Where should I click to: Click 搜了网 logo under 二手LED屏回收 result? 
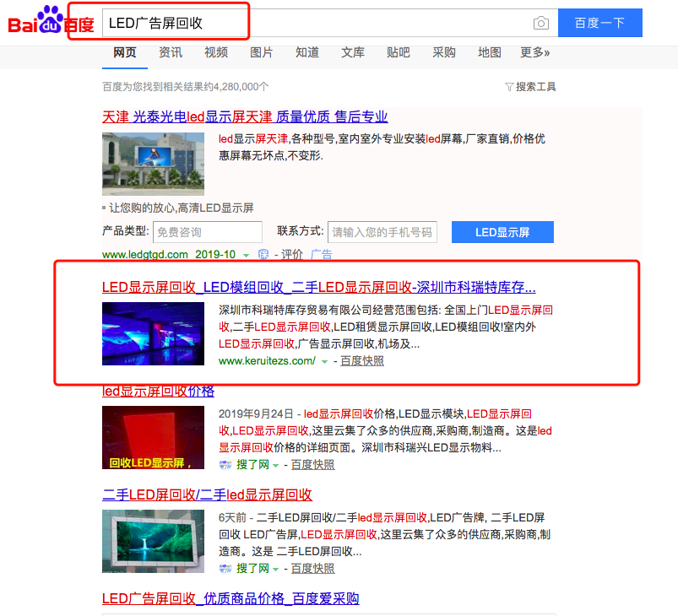click(225, 568)
